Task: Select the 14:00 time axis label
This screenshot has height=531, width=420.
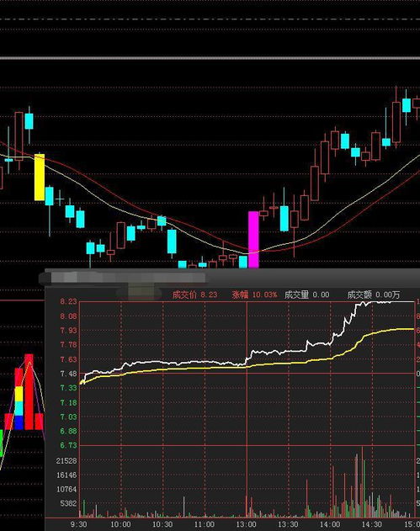Action: point(330,524)
